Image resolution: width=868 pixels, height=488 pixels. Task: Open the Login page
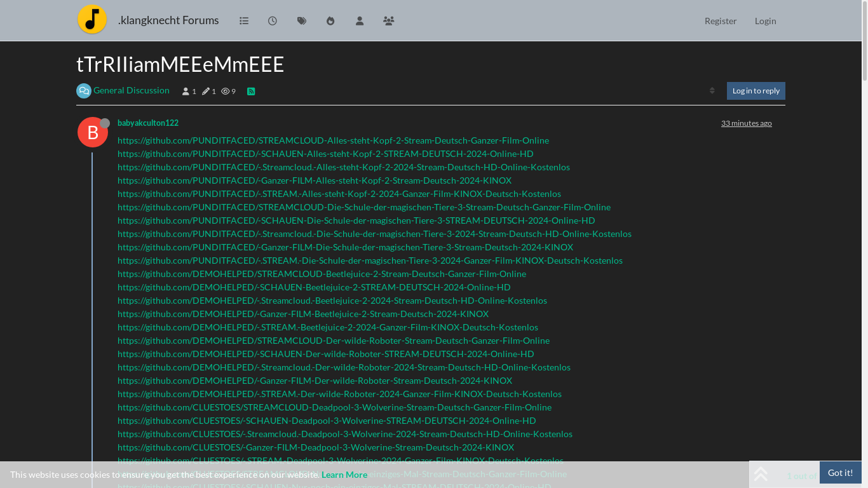(x=766, y=21)
